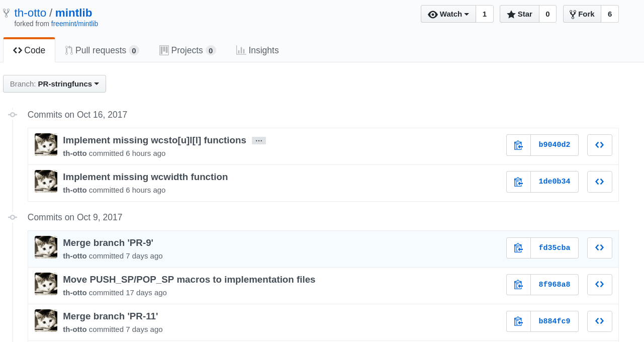The height and width of the screenshot is (342, 644).
Task: Browse repository at commit fd35cba
Action: click(599, 248)
